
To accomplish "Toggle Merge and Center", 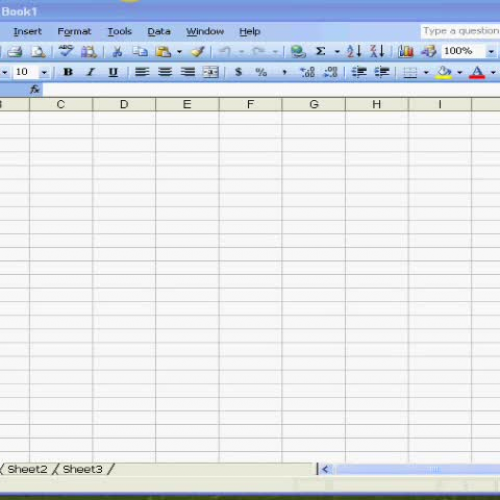I will pyautogui.click(x=211, y=72).
